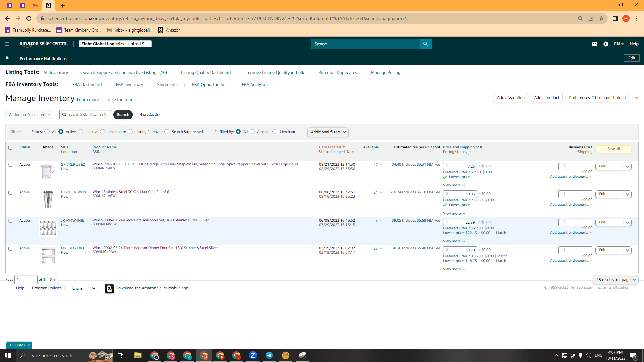644x362 pixels.
Task: Open the Edit dropdown arrow for S7-7XL9-ZBE2
Action: 628,166
